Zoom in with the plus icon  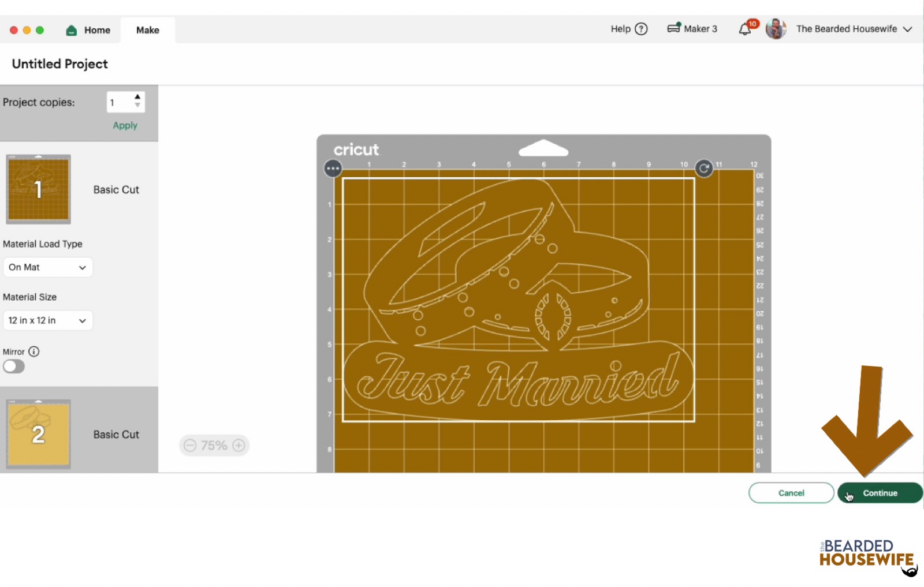click(x=239, y=445)
